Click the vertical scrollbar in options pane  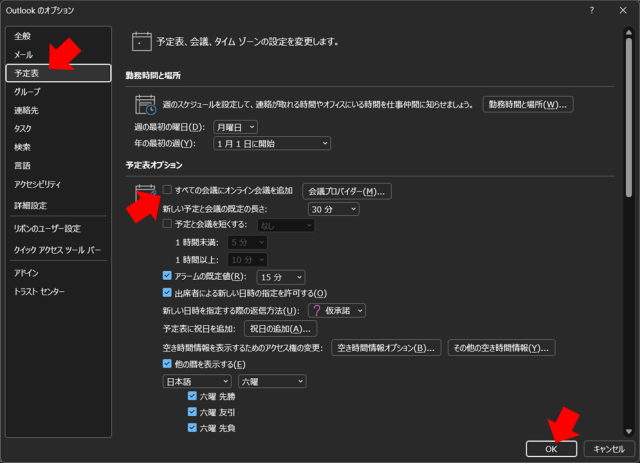point(628,120)
